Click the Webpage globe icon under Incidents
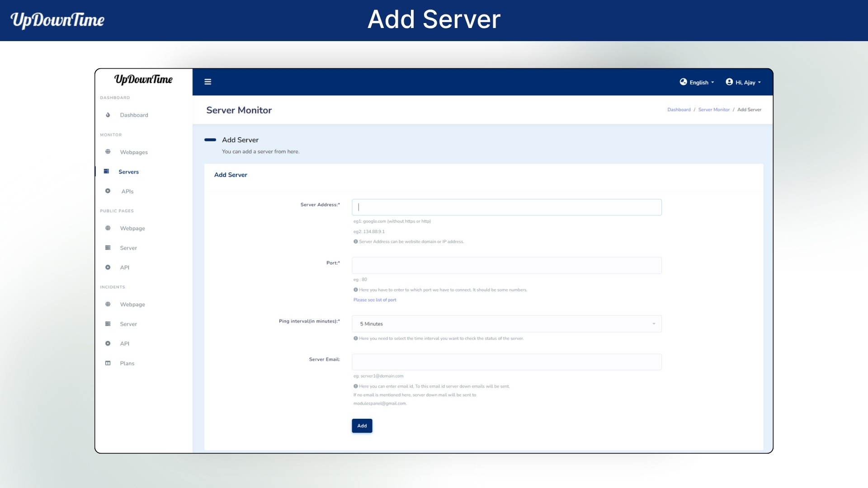The width and height of the screenshot is (868, 488). tap(108, 304)
